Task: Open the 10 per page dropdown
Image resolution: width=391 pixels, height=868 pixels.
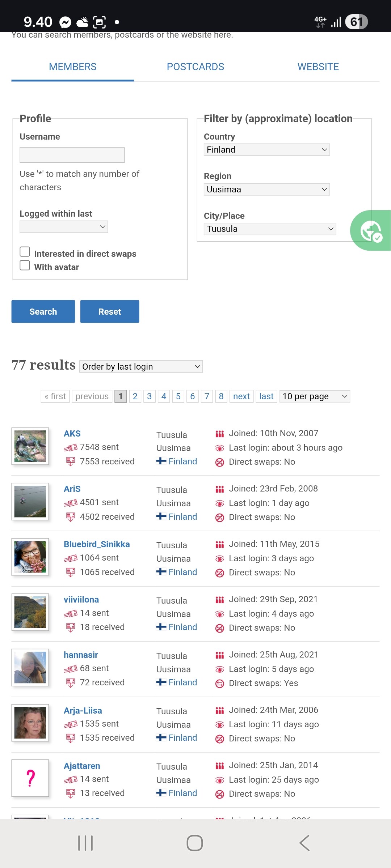Action: [315, 396]
